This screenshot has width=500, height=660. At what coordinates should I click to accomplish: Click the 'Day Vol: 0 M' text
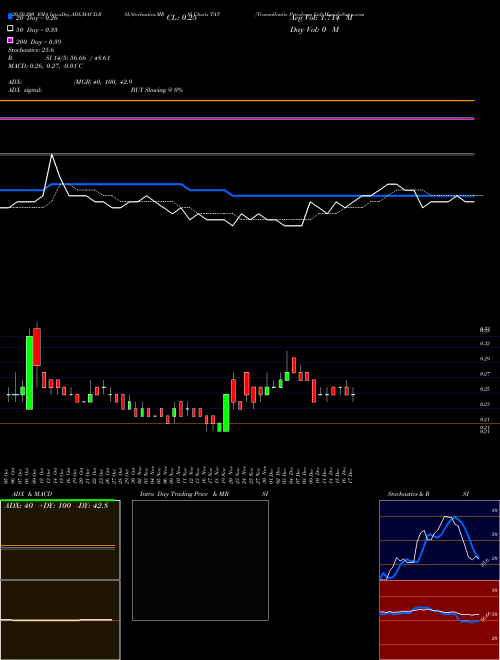pyautogui.click(x=314, y=30)
